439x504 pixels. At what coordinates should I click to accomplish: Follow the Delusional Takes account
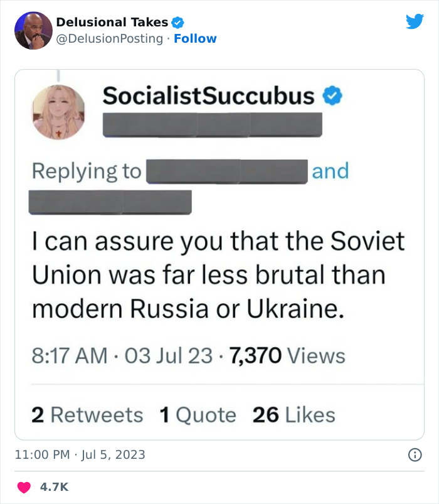click(195, 39)
